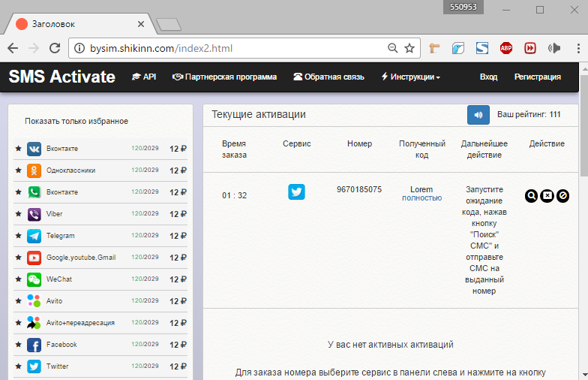The width and height of the screenshot is (588, 380).
Task: Click the Telegram paper plane icon
Action: pyautogui.click(x=34, y=236)
